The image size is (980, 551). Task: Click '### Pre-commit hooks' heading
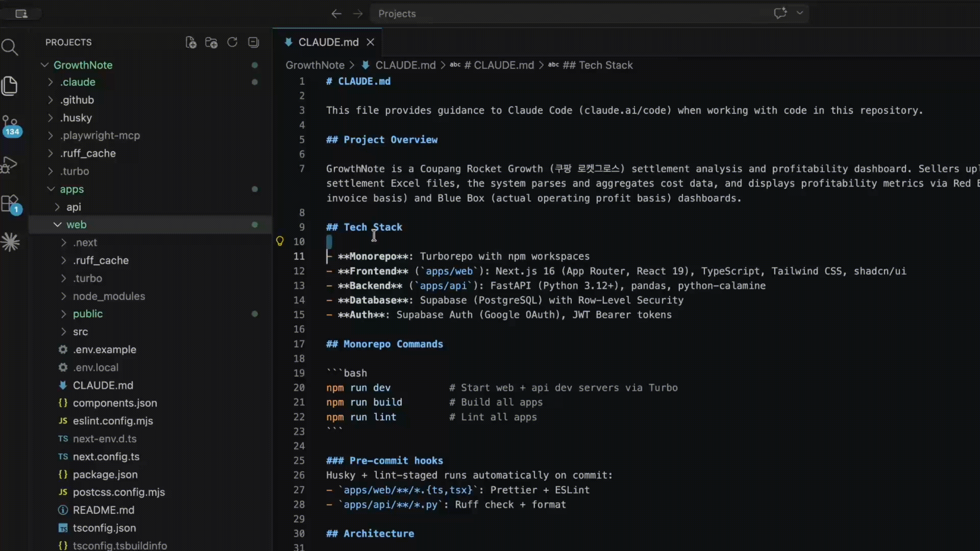tap(385, 460)
